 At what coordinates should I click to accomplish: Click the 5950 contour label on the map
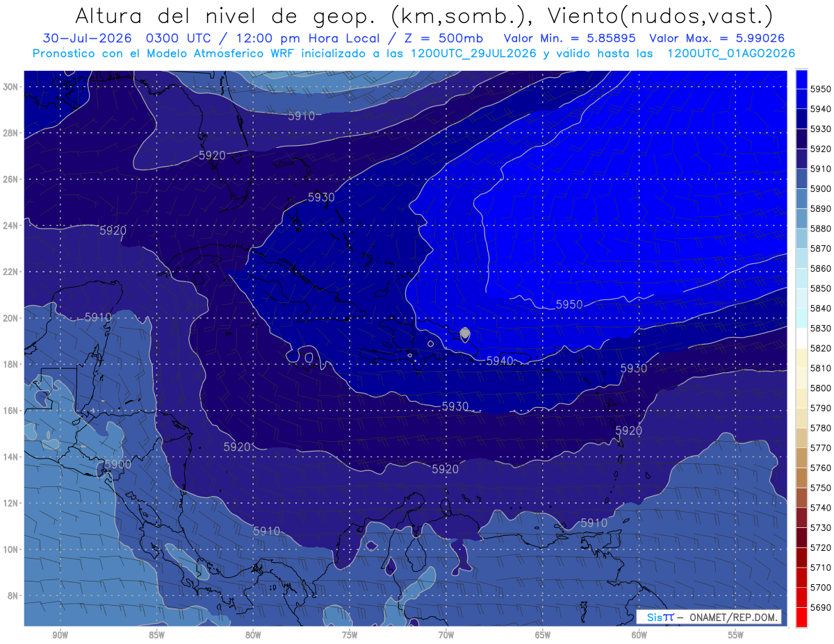point(569,304)
